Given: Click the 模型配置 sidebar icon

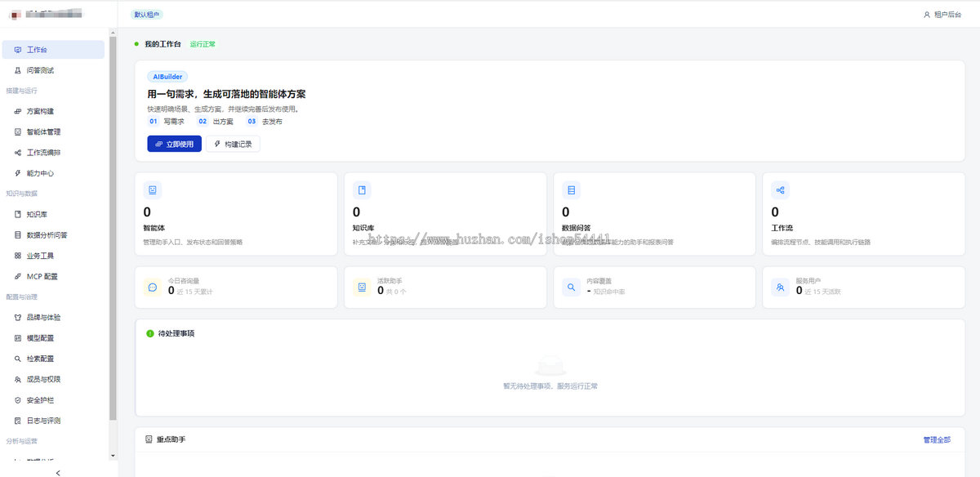Looking at the screenshot, I should (x=18, y=338).
